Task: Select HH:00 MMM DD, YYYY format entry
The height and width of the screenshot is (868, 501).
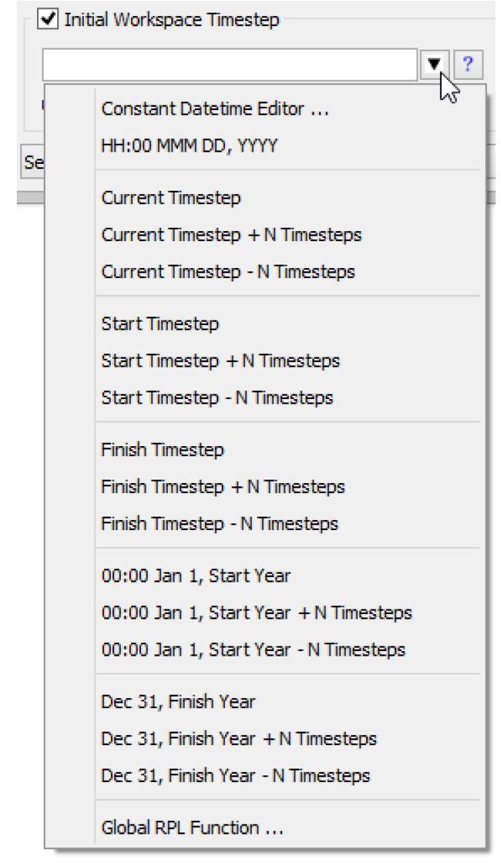Action: pyautogui.click(x=189, y=146)
